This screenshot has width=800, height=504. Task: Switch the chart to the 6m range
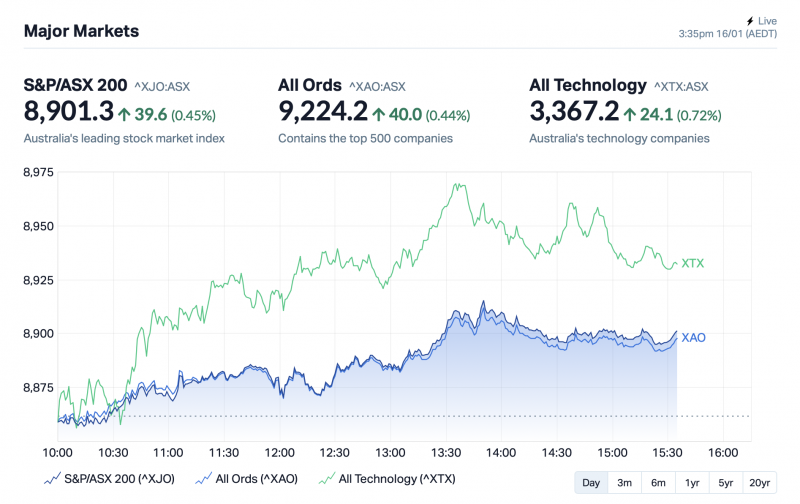coord(658,483)
